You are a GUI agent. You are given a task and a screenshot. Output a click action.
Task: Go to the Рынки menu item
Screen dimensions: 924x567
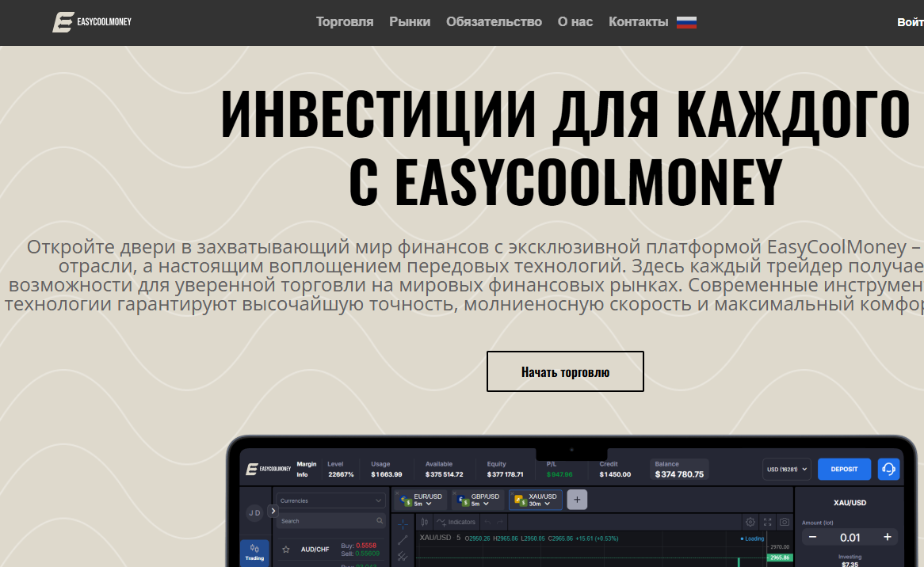(x=410, y=22)
